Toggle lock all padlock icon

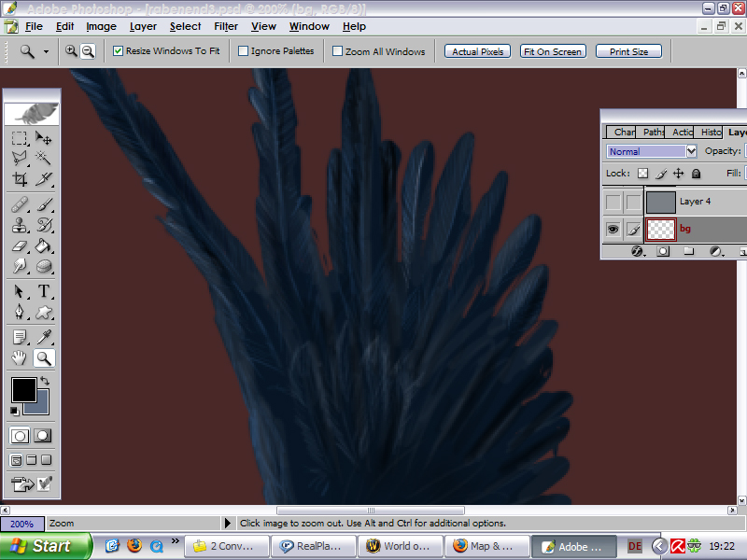coord(696,174)
